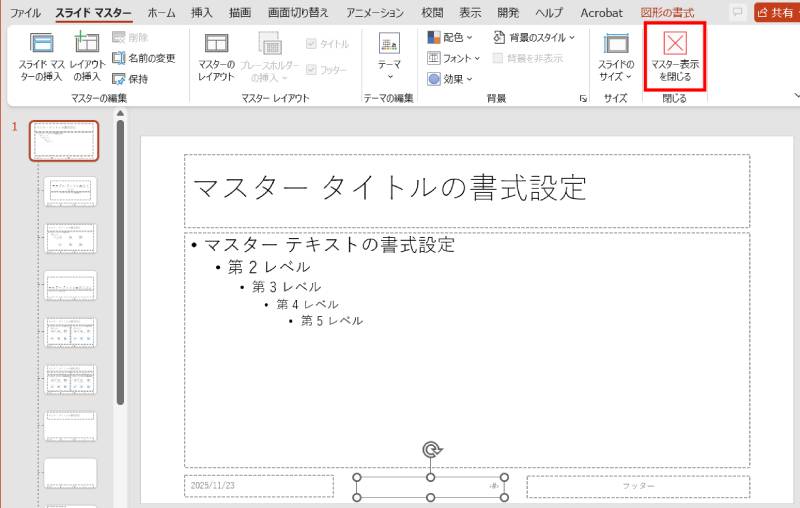Image resolution: width=800 pixels, height=508 pixels.
Task: Select the sixth layout thumbnail under master
Action: point(70,426)
